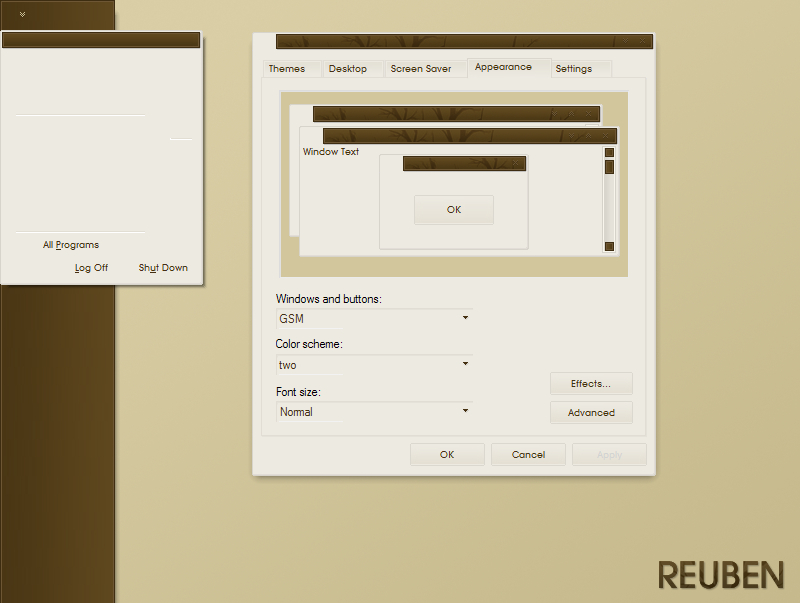Click the down-chevron minimize icon of the preview active window
The width and height of the screenshot is (800, 603).
click(571, 136)
